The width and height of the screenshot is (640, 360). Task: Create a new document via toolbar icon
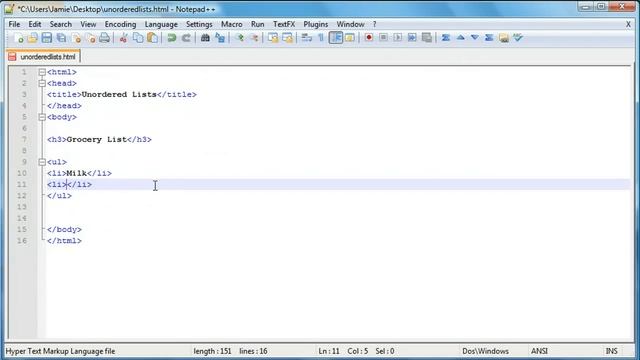[18, 38]
